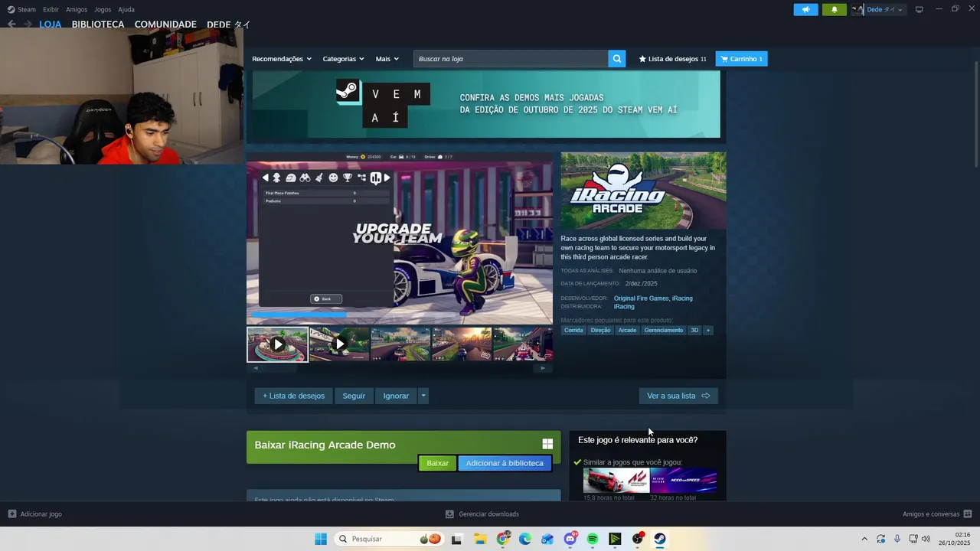980x551 pixels.
Task: Play the first video thumbnail
Action: coord(278,344)
